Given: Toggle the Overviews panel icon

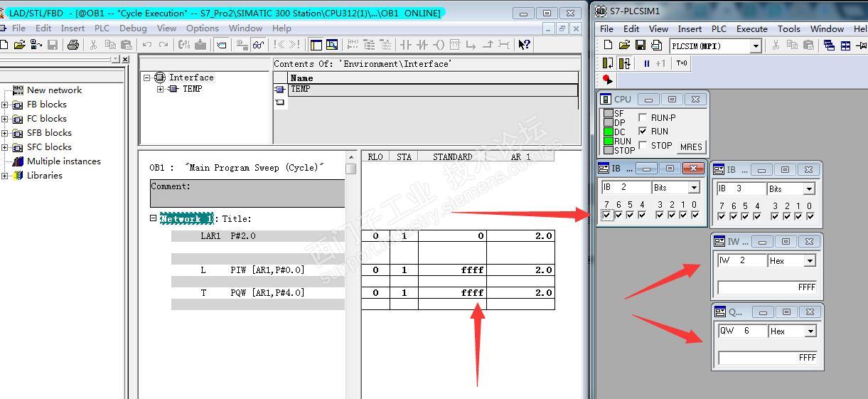Looking at the screenshot, I should click(x=316, y=45).
